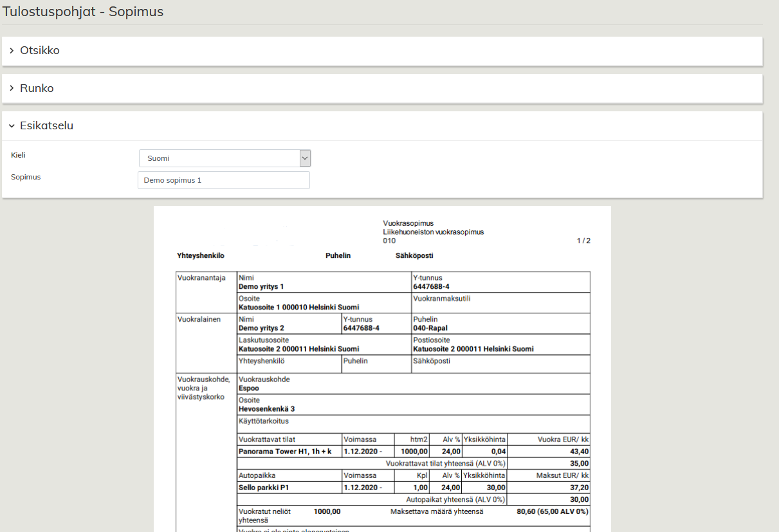Click Demo yritys 1 in preview
The image size is (779, 532).
[x=261, y=286]
